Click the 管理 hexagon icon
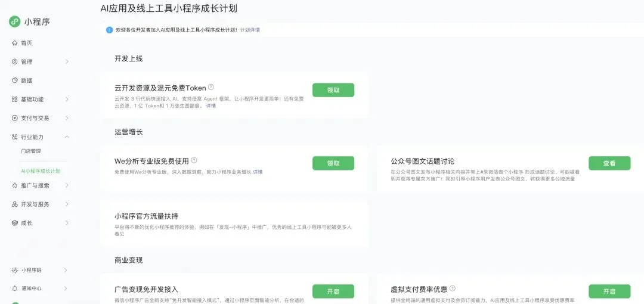644x304 pixels. [x=15, y=61]
